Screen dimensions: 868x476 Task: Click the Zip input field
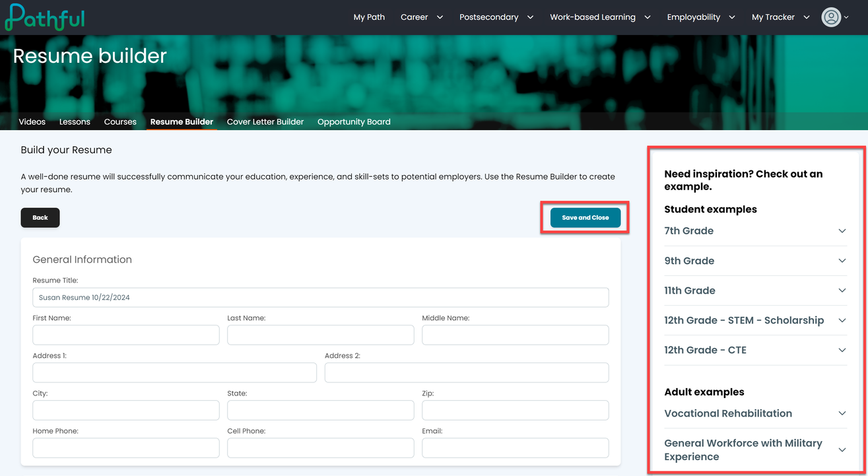click(516, 410)
